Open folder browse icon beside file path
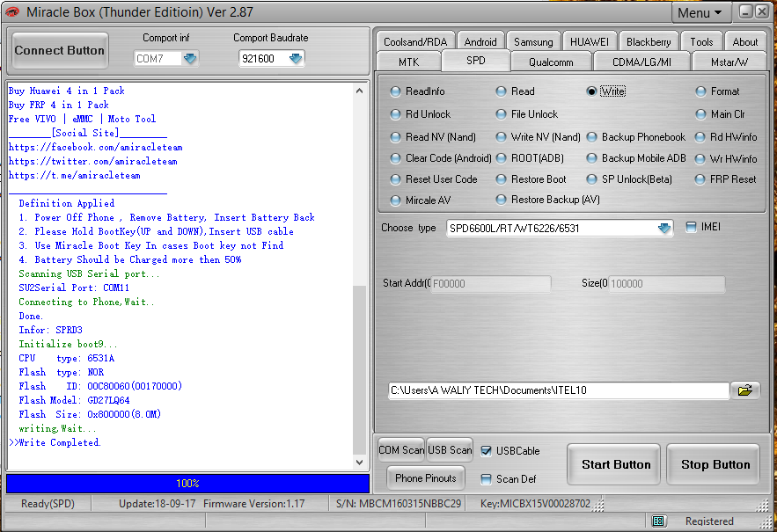 (744, 390)
